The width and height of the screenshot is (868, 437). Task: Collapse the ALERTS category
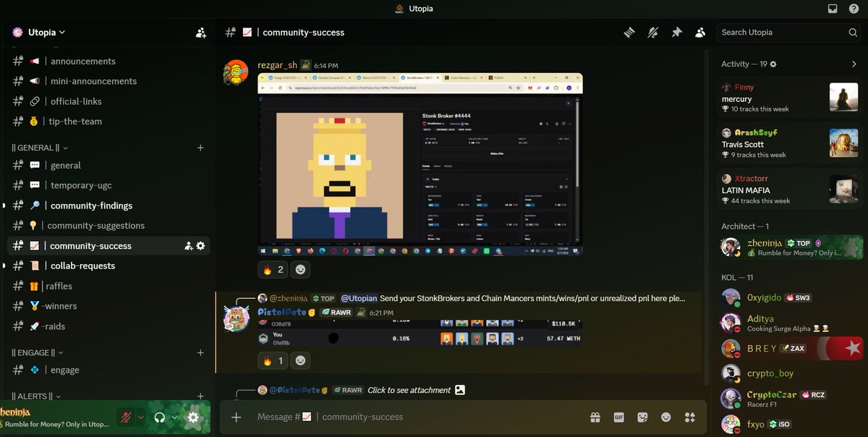[38, 396]
